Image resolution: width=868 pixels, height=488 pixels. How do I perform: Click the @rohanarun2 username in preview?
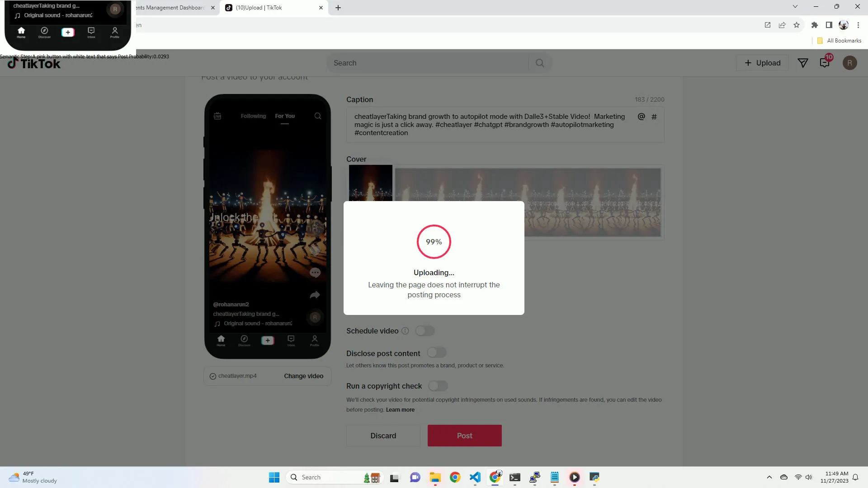pos(231,305)
